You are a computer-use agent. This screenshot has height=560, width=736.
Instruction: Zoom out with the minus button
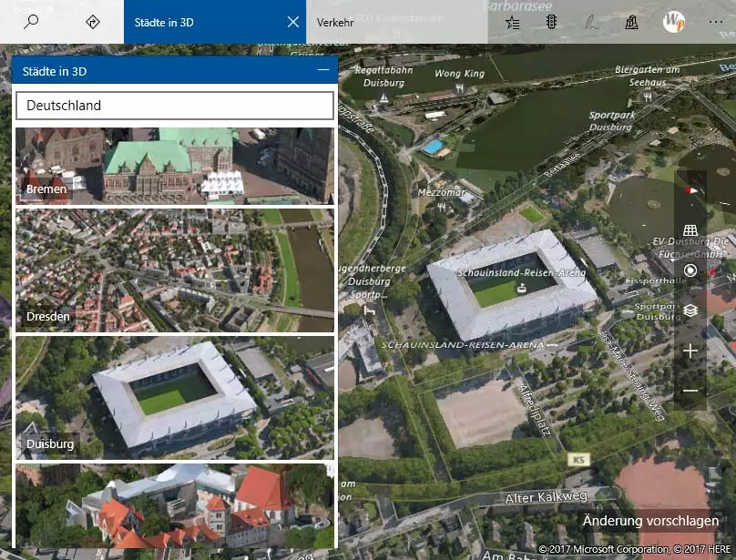(x=690, y=391)
